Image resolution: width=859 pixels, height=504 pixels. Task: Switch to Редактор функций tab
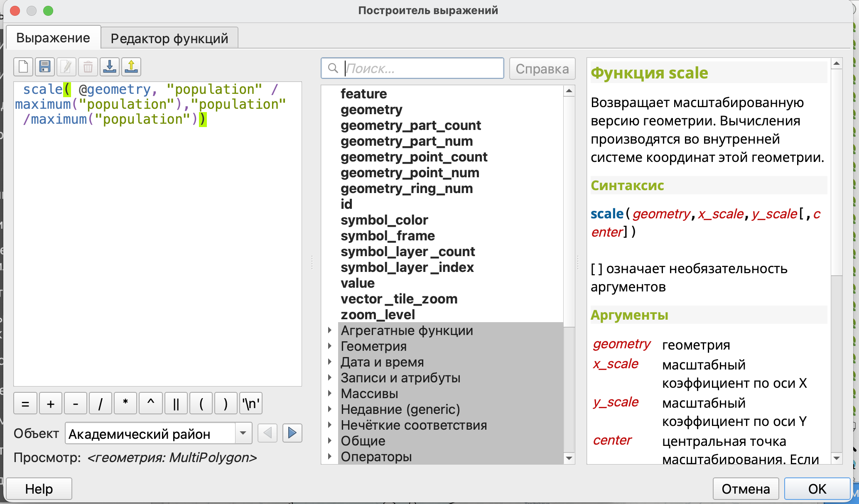169,38
